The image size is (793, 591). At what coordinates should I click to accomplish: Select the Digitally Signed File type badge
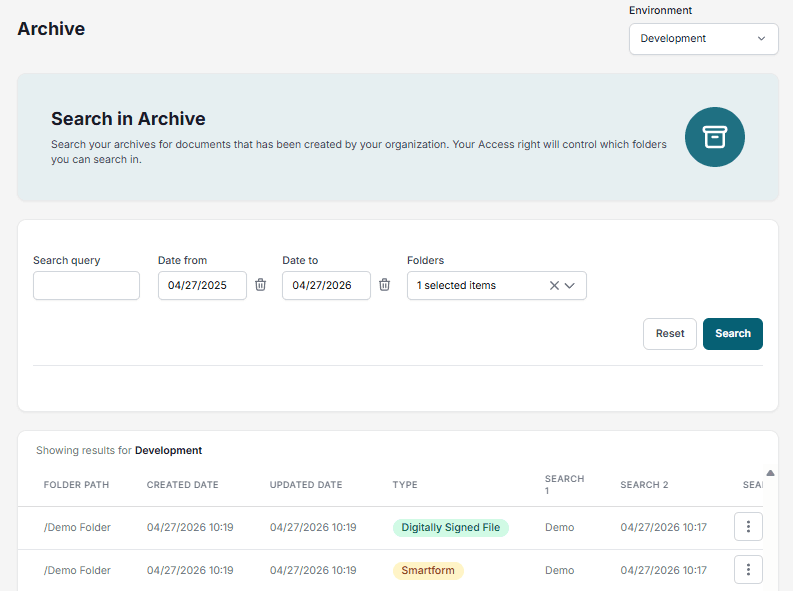coord(451,527)
